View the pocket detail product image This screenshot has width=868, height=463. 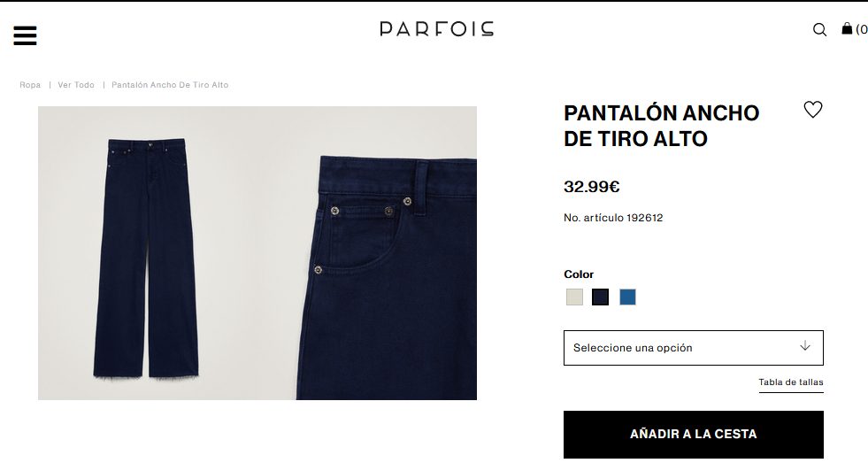point(387,278)
